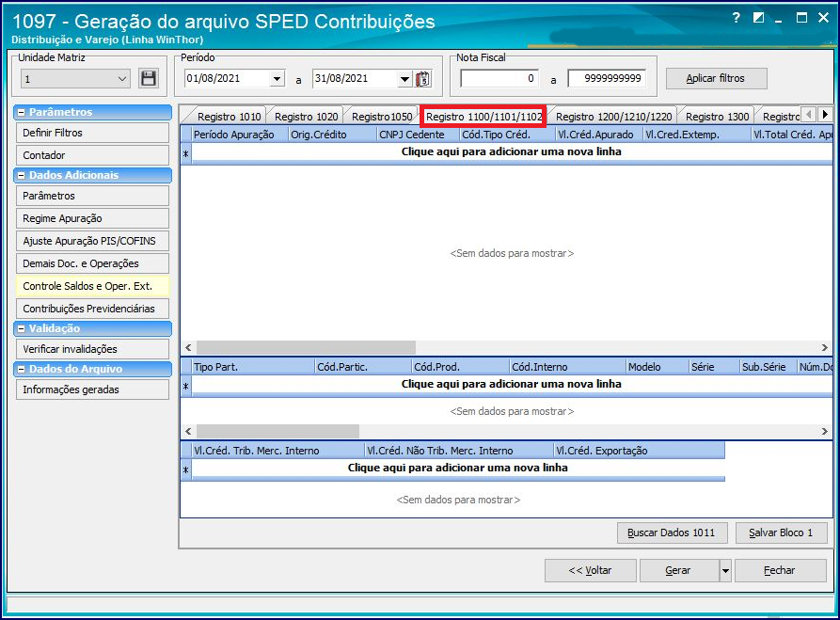
Task: Click the Nota Fiscal starting number field
Action: pyautogui.click(x=499, y=78)
